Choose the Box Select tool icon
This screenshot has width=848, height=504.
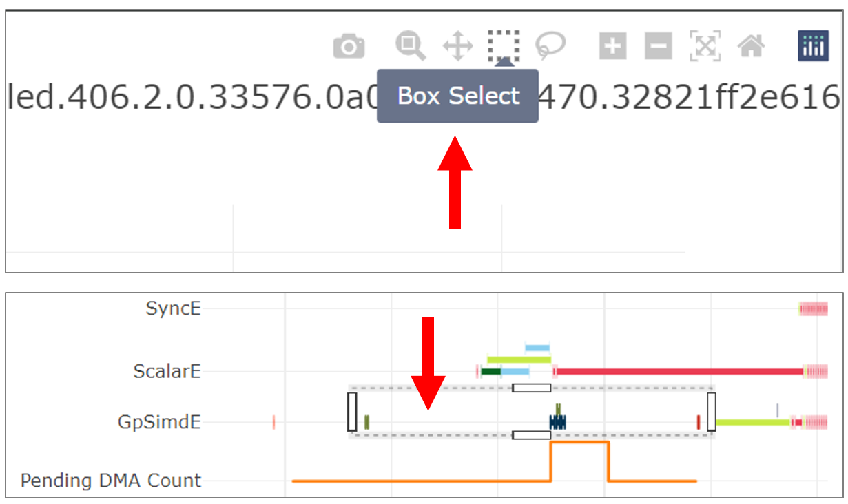(504, 46)
